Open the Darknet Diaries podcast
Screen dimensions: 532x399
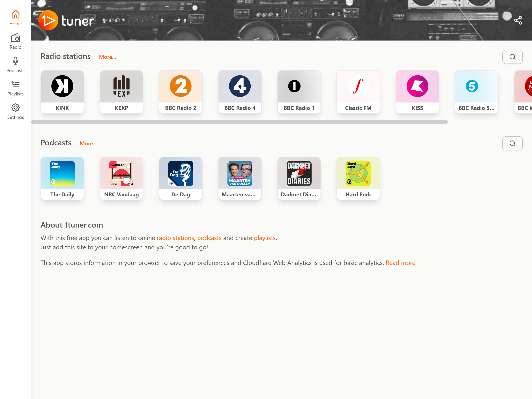tap(299, 178)
